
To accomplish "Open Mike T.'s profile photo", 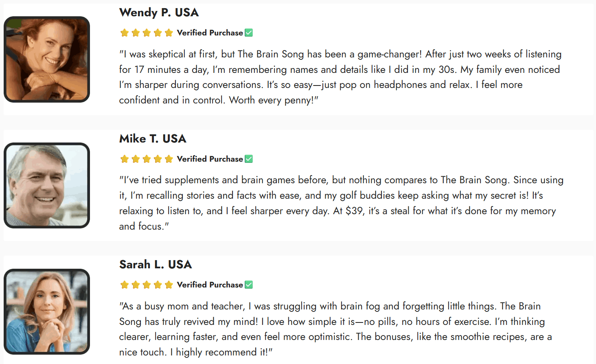I will click(x=47, y=185).
